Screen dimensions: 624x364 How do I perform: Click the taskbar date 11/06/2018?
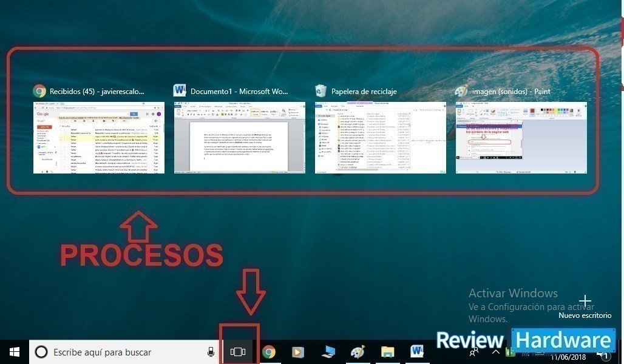click(568, 357)
